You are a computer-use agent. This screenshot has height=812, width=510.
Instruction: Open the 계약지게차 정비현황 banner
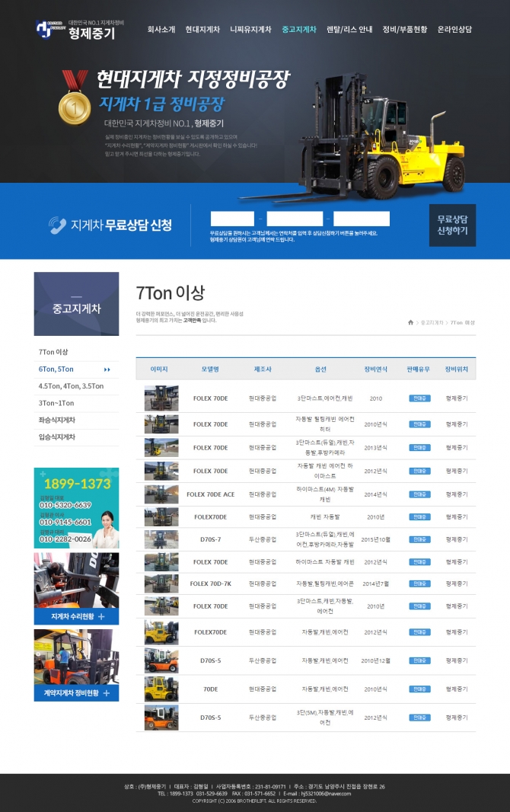77,666
